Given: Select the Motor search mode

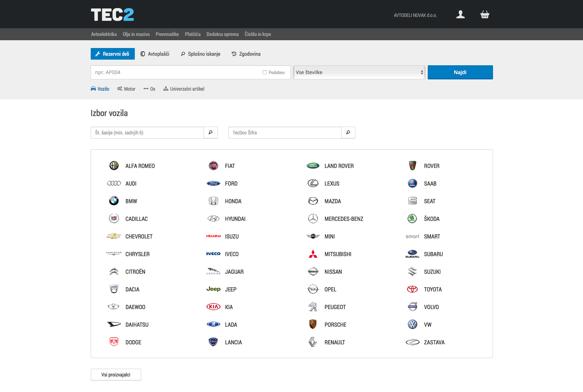Looking at the screenshot, I should click(x=126, y=89).
